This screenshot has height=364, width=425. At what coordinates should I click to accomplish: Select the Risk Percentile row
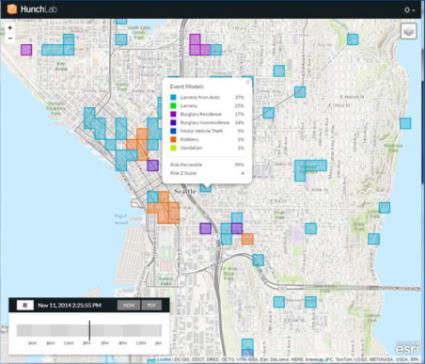207,165
